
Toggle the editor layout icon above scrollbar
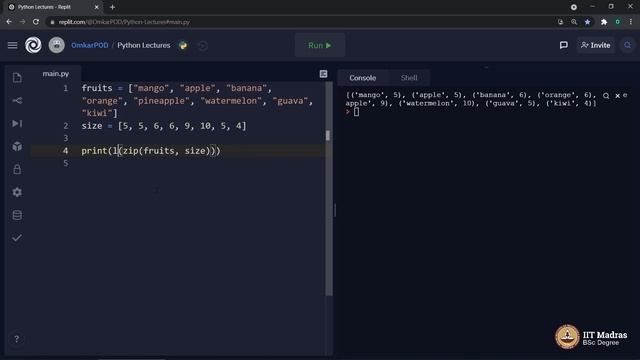pyautogui.click(x=323, y=74)
